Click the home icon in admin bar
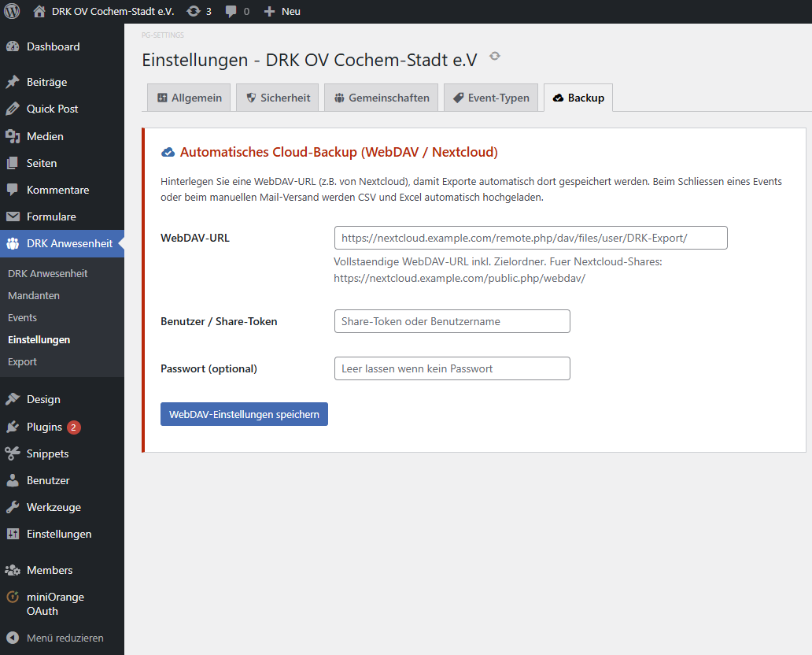Viewport: 812px width, 655px height. tap(39, 11)
